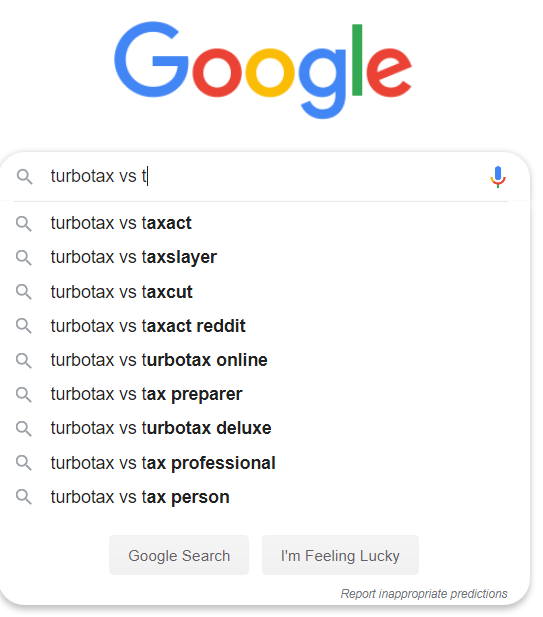Viewport: 543px width, 617px height.
Task: Choose the suggestion 'turbotax vs taxslayer'
Action: coord(264,257)
